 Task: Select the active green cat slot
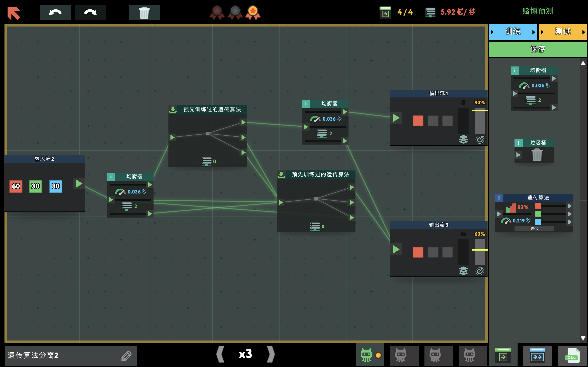point(366,355)
